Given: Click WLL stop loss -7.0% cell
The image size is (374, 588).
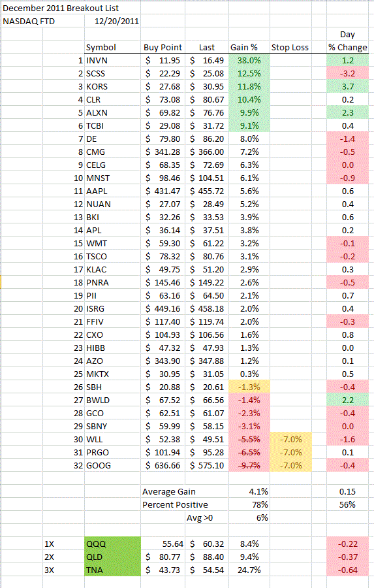Looking at the screenshot, I should [291, 440].
